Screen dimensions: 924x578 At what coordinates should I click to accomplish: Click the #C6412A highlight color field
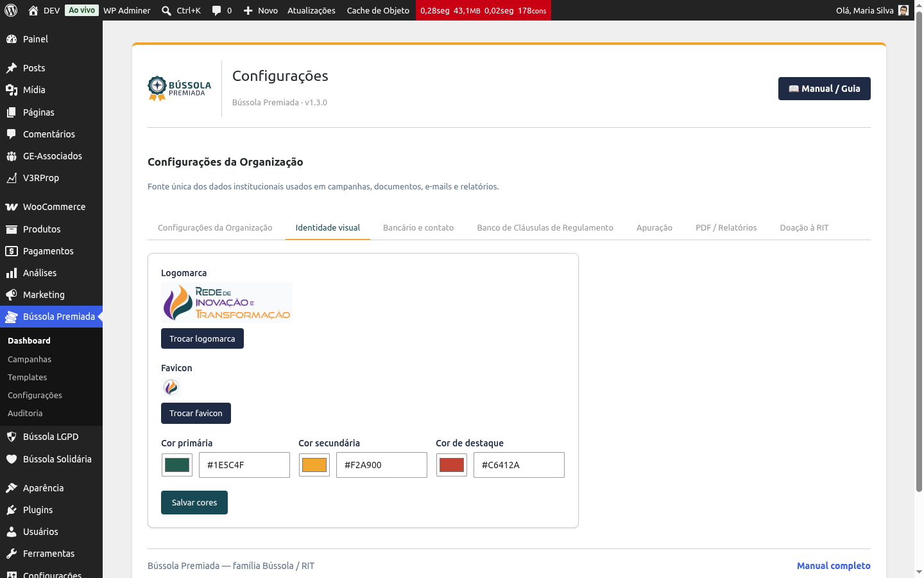click(x=519, y=465)
